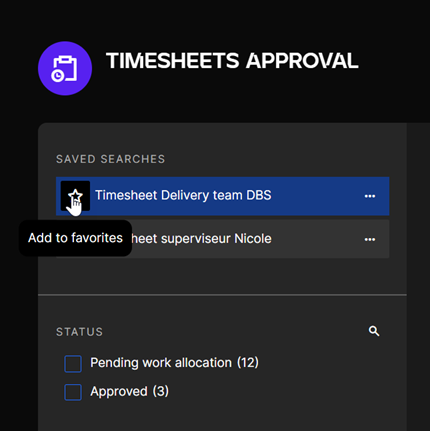Click the Saved Searches section heading
Viewport: 431px width, 432px height.
click(110, 159)
